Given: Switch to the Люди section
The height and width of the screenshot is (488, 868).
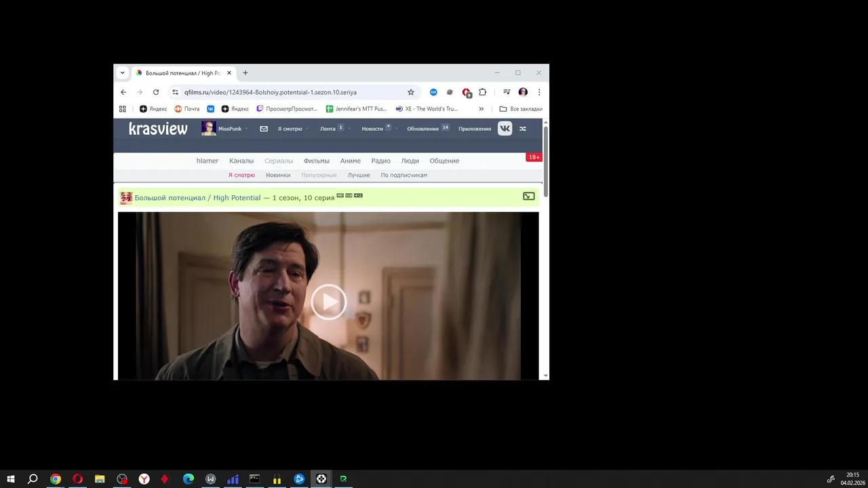Looking at the screenshot, I should (x=410, y=161).
